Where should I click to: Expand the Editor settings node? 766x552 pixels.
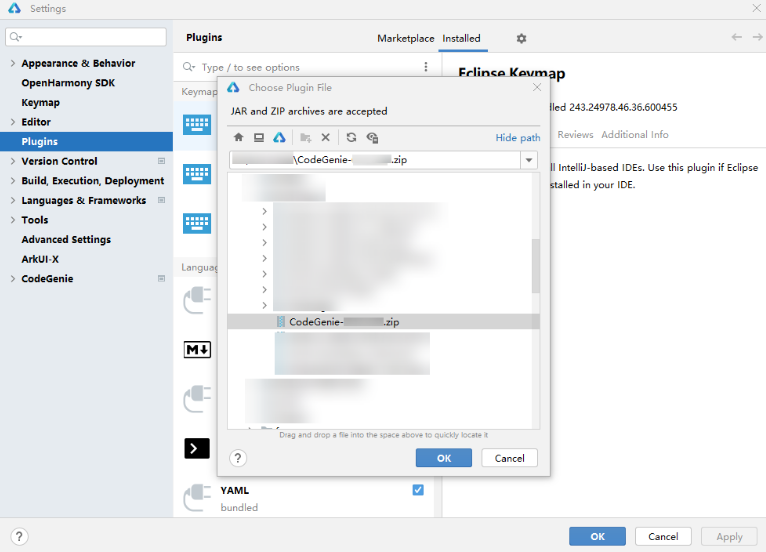tap(13, 122)
